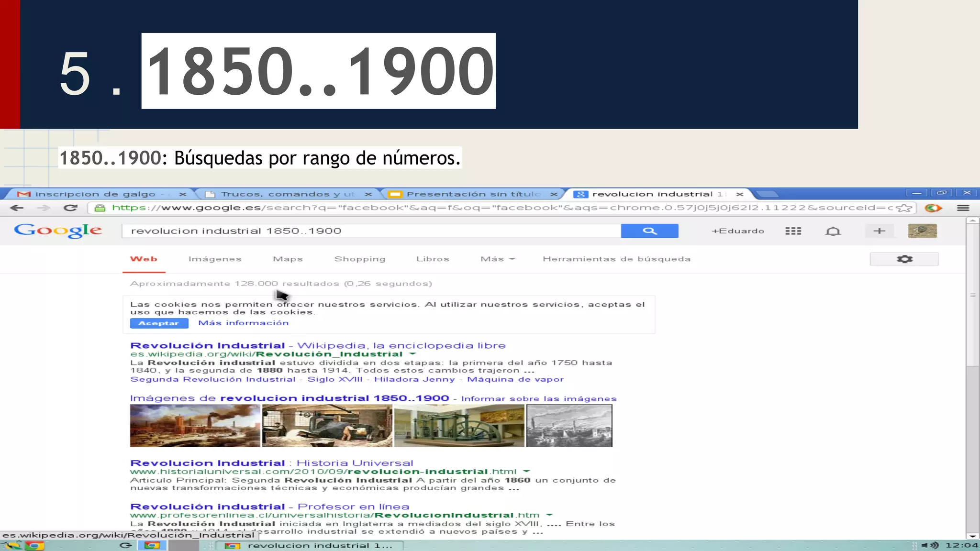Click the taskbar volume icon
The width and height of the screenshot is (980, 551).
click(x=930, y=545)
